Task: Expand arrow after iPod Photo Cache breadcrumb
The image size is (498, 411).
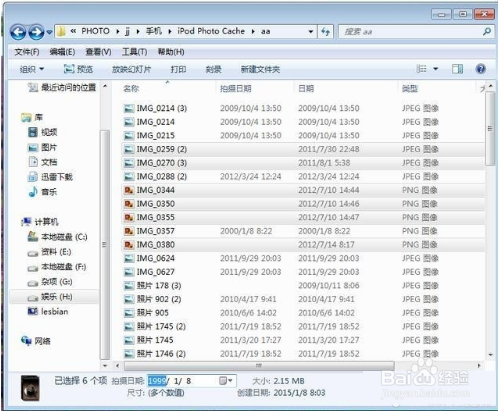Action: click(x=253, y=32)
